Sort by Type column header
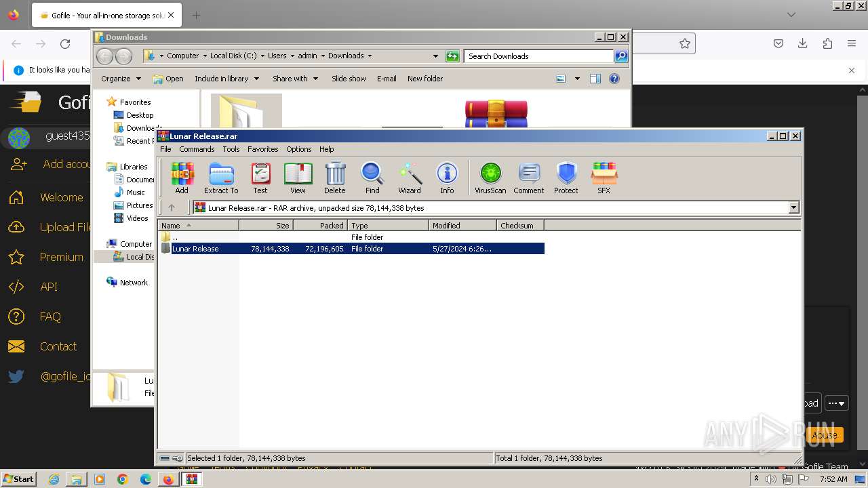Viewport: 868px width, 488px height. pyautogui.click(x=388, y=225)
